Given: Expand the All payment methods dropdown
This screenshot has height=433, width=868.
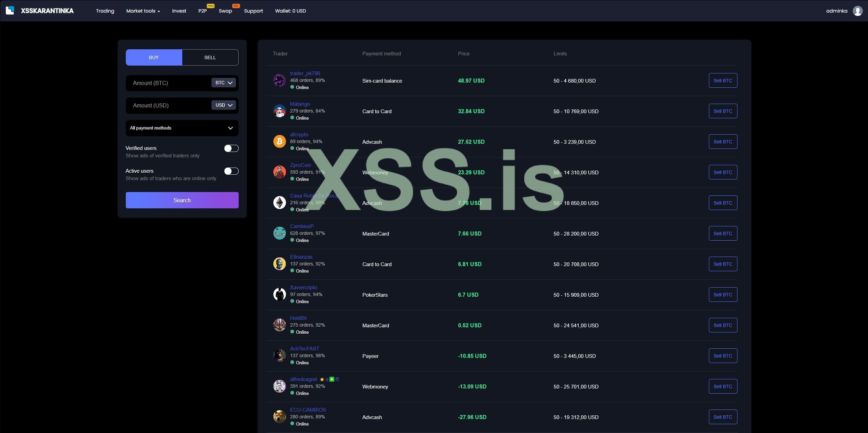Looking at the screenshot, I should click(x=182, y=128).
